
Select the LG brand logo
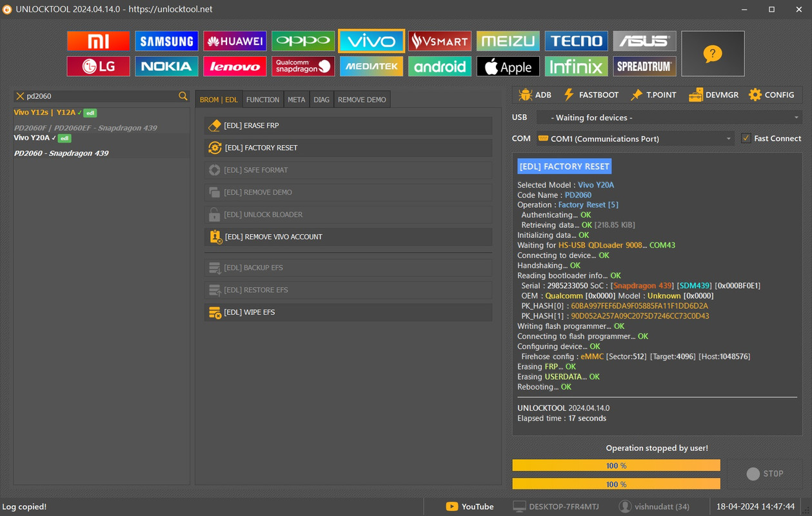98,66
